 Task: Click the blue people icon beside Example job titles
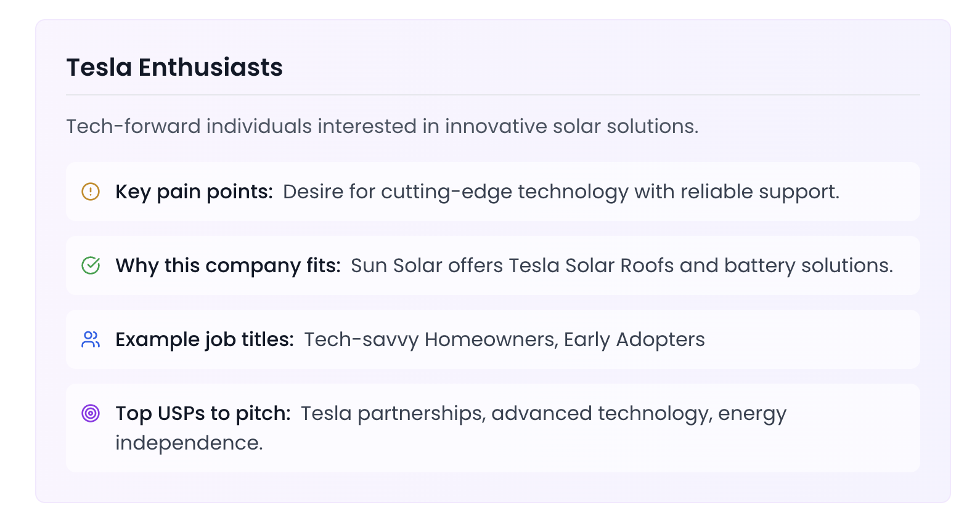[91, 339]
